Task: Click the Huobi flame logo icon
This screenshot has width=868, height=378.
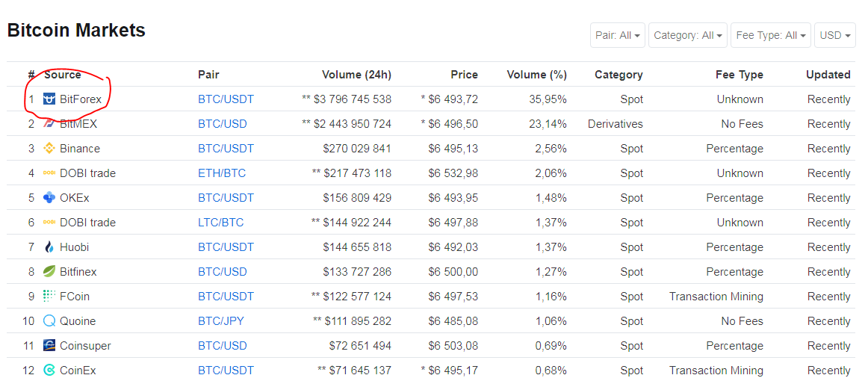Action: pyautogui.click(x=49, y=247)
